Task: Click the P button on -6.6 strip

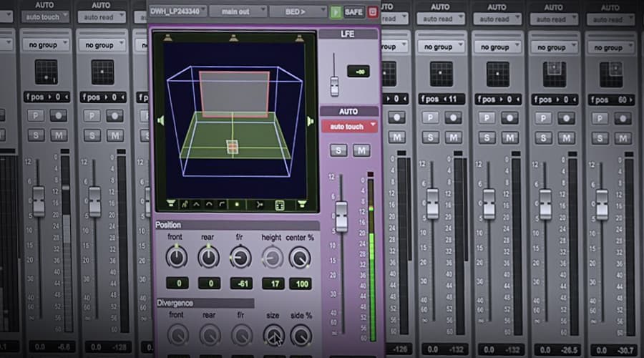Action: [36, 115]
